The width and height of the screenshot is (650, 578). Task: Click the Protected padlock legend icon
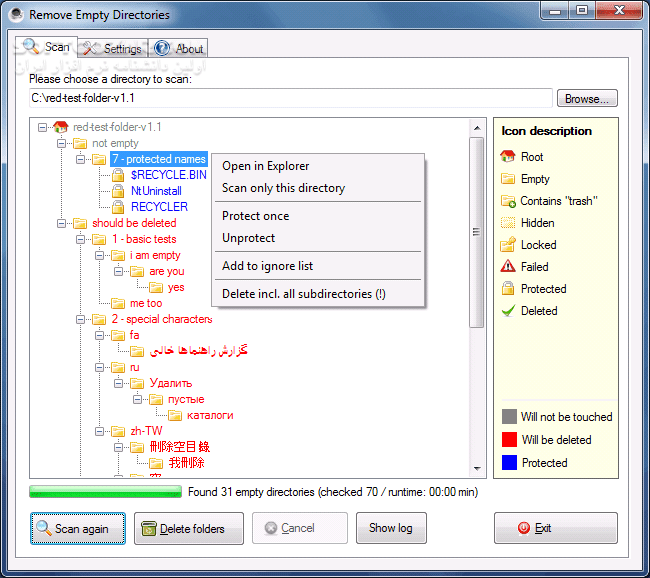tap(508, 288)
